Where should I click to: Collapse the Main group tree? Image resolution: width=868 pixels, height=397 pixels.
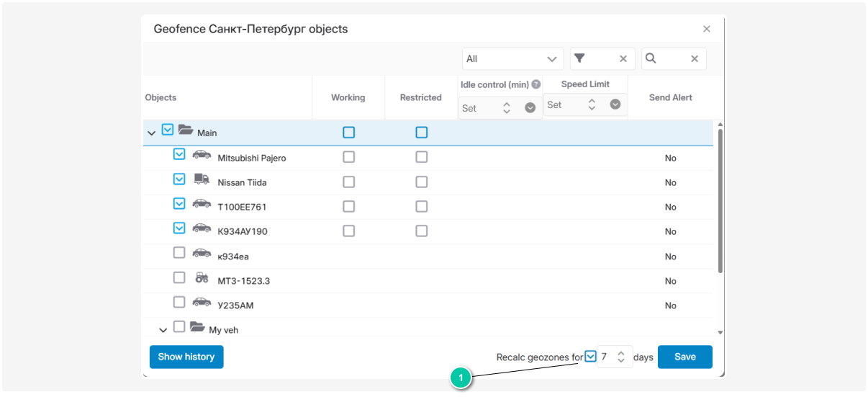click(151, 133)
